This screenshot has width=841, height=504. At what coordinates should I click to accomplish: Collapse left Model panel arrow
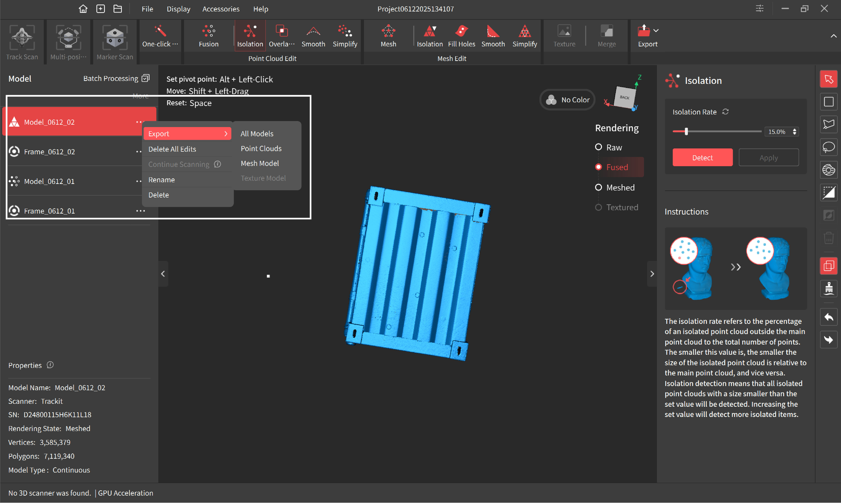tap(163, 274)
